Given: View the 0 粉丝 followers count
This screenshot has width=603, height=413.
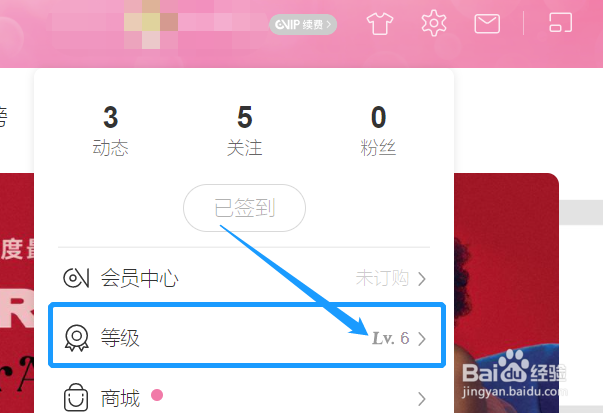Looking at the screenshot, I should coord(378,131).
